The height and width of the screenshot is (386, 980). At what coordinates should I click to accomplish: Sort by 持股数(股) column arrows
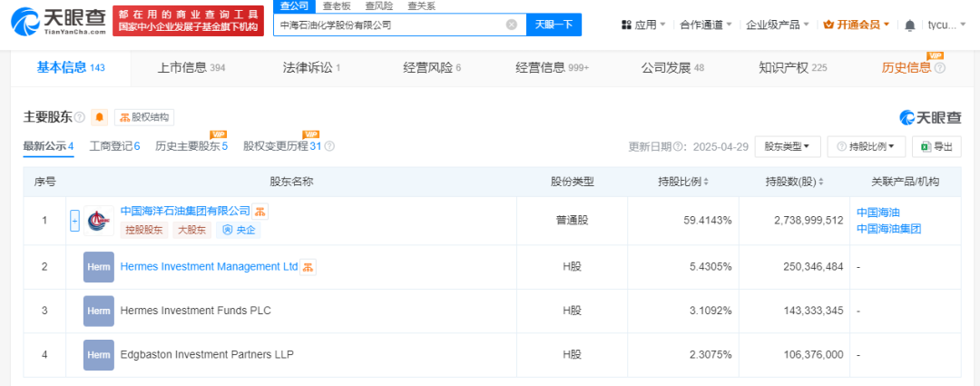(820, 182)
